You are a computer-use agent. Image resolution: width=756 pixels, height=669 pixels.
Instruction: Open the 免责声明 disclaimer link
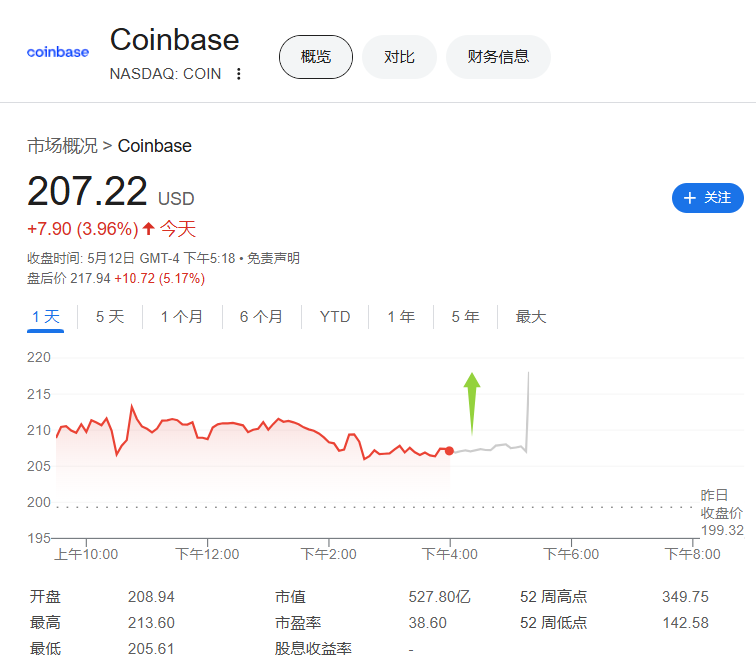273,258
